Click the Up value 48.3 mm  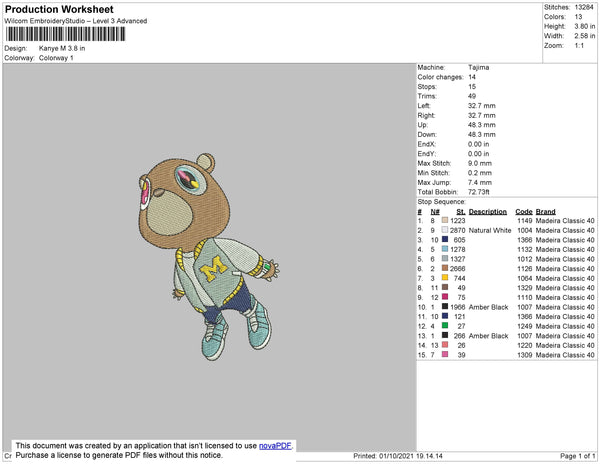tap(481, 125)
